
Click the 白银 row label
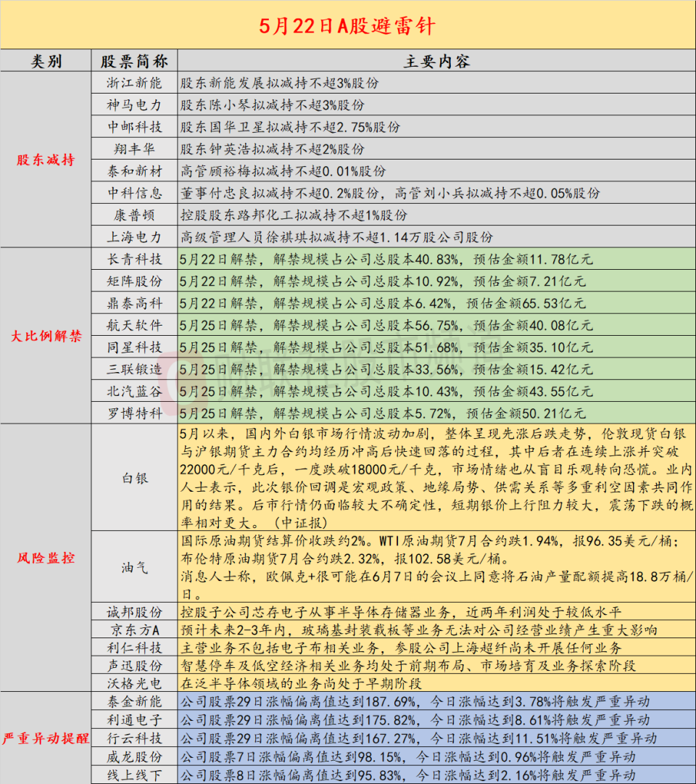pos(134,478)
